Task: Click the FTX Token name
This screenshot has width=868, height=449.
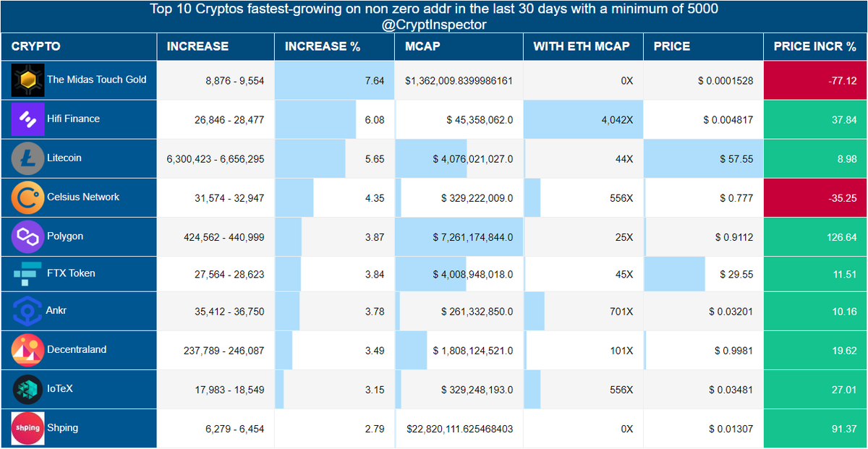Action: (x=71, y=273)
